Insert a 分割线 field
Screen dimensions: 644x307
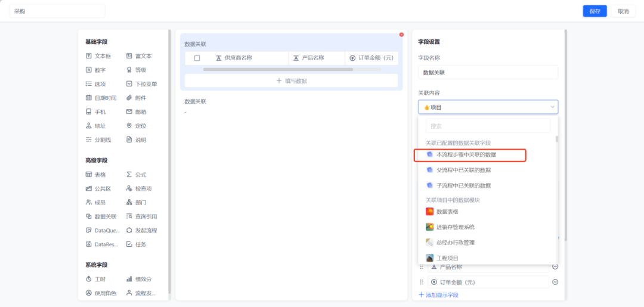[x=98, y=139]
